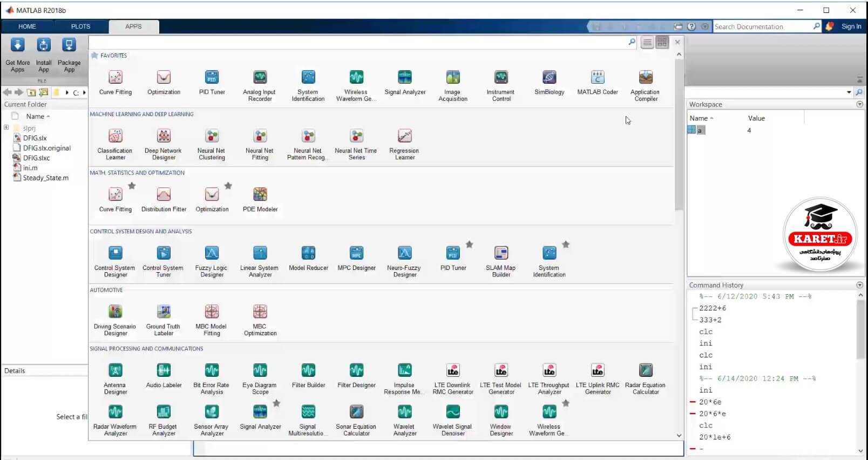Click Sign In link
868x460 pixels.
(851, 26)
